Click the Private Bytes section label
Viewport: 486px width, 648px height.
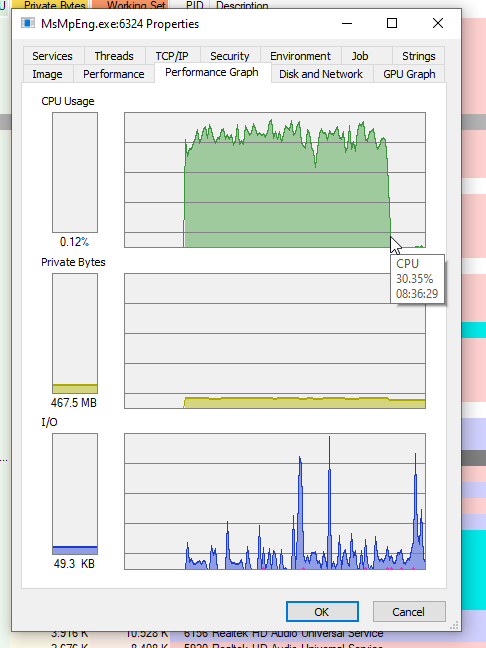(x=73, y=262)
